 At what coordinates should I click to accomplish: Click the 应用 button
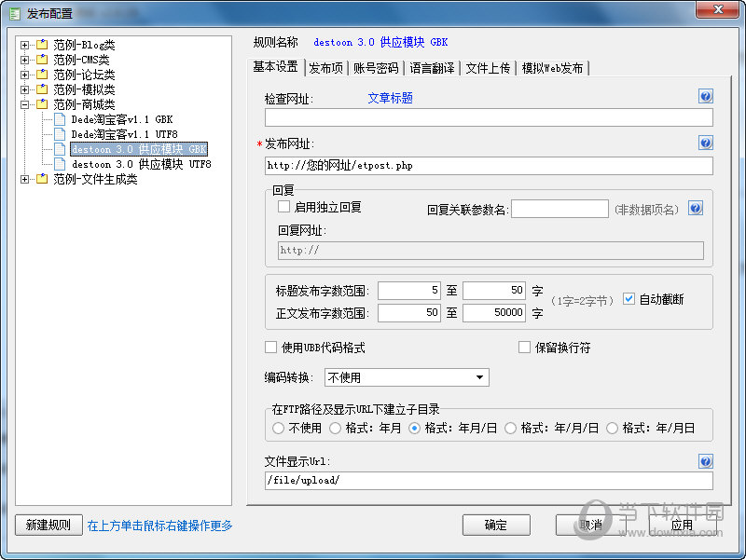click(x=683, y=525)
